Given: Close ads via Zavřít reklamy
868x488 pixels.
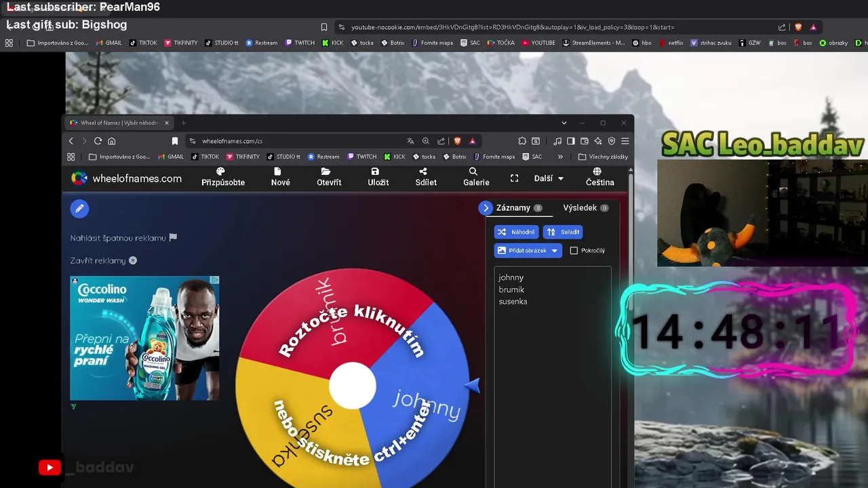Looking at the screenshot, I should pyautogui.click(x=104, y=260).
